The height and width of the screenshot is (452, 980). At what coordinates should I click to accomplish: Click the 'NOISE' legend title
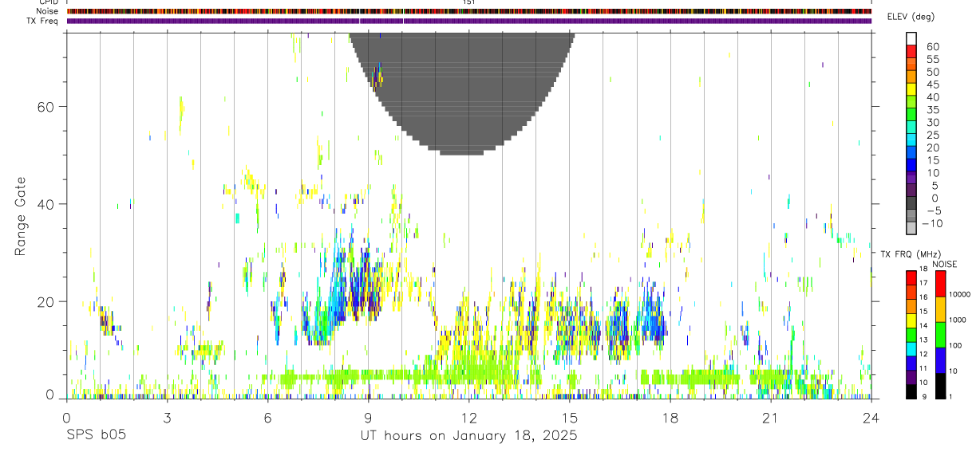point(944,264)
